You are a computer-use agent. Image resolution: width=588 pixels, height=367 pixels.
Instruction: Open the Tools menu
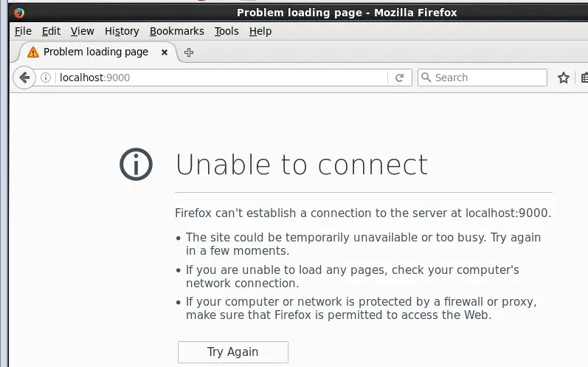click(x=226, y=31)
